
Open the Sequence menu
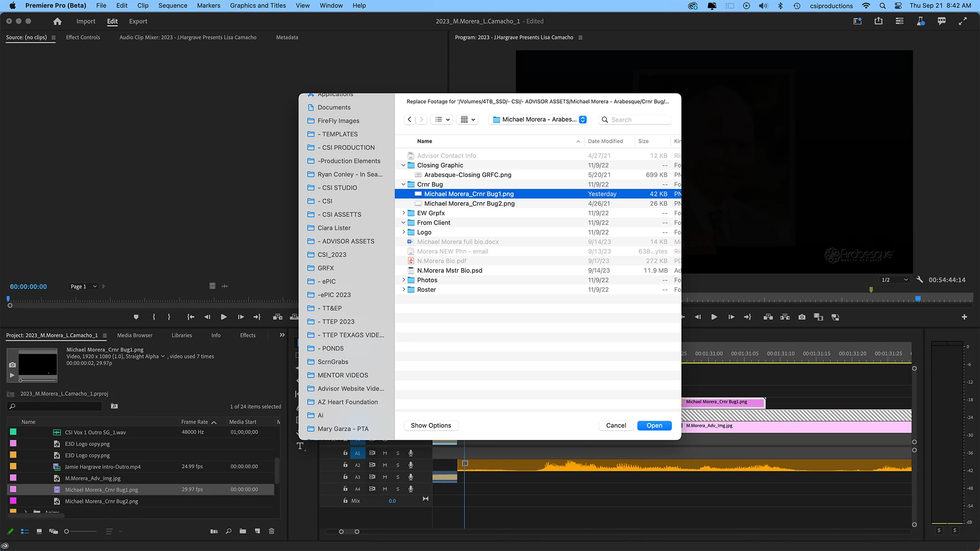(173, 6)
